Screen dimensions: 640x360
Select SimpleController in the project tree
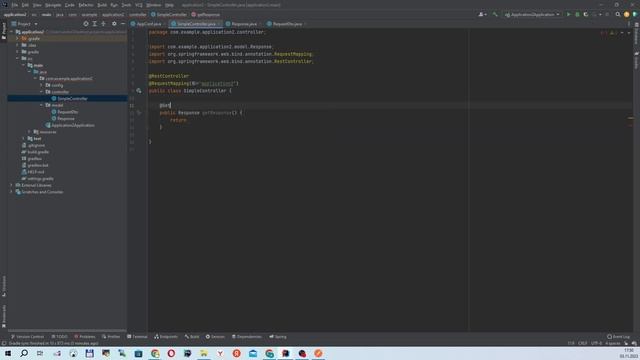pyautogui.click(x=73, y=99)
